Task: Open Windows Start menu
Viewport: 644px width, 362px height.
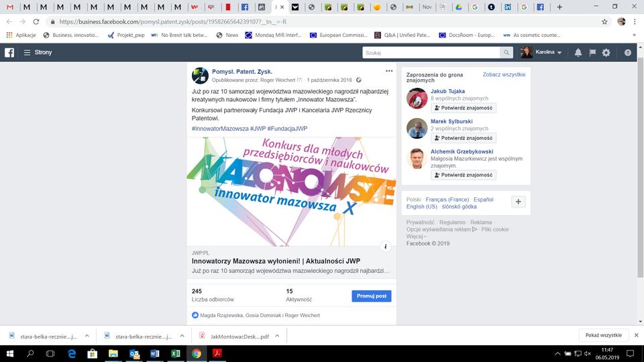Action: pos(10,353)
